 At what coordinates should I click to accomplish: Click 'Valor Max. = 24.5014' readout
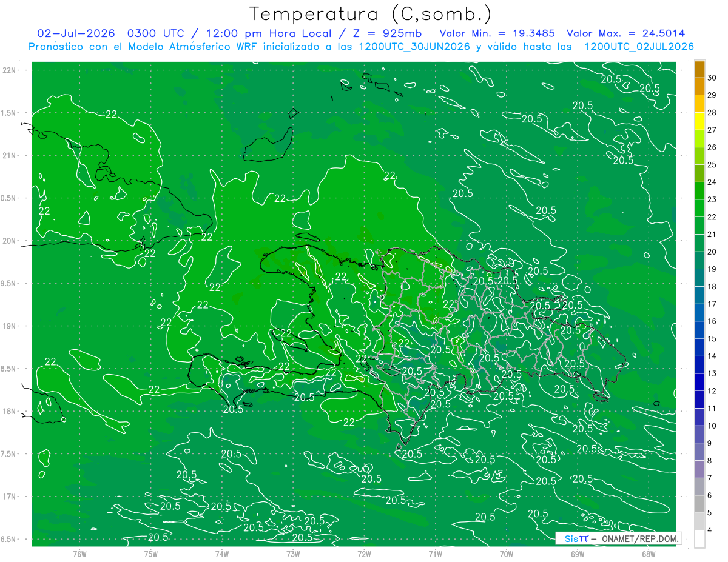coord(626,33)
